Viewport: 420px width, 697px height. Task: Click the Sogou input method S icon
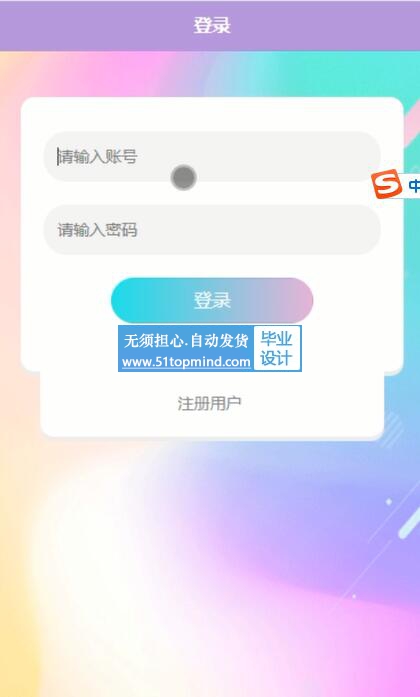pyautogui.click(x=387, y=184)
